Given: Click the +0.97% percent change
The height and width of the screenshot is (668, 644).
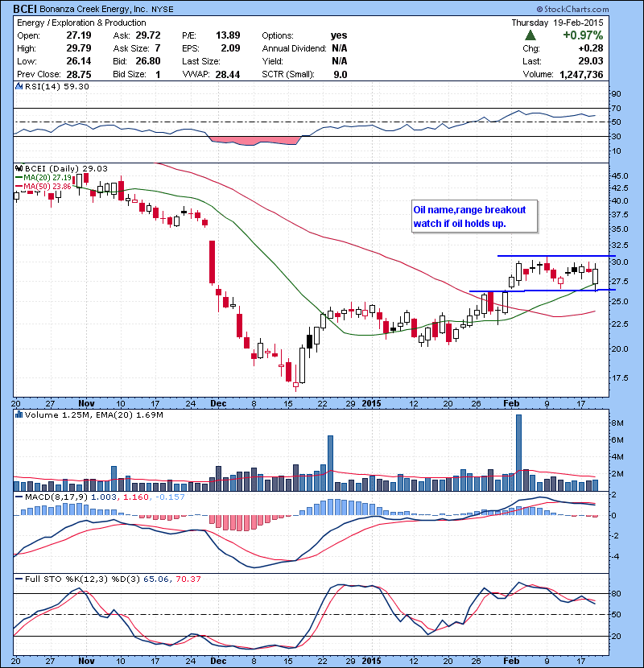Looking at the screenshot, I should [583, 35].
